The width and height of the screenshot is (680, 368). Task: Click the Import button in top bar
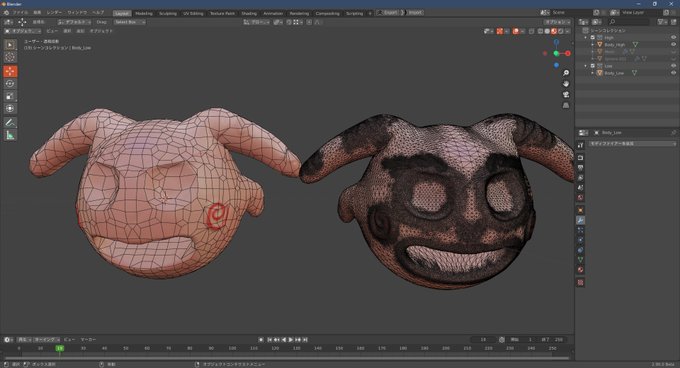pyautogui.click(x=415, y=13)
